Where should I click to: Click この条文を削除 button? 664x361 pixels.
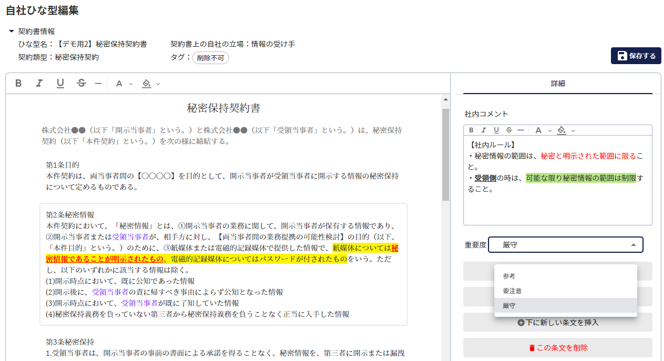click(558, 348)
